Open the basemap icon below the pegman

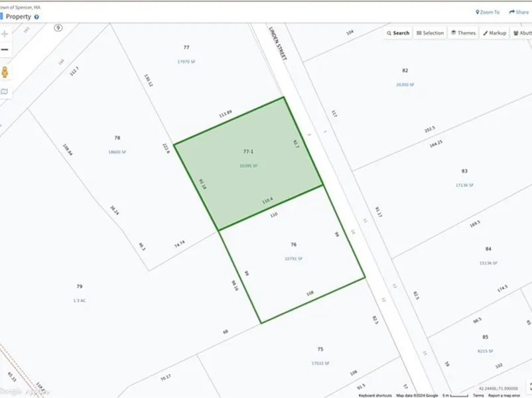point(5,92)
